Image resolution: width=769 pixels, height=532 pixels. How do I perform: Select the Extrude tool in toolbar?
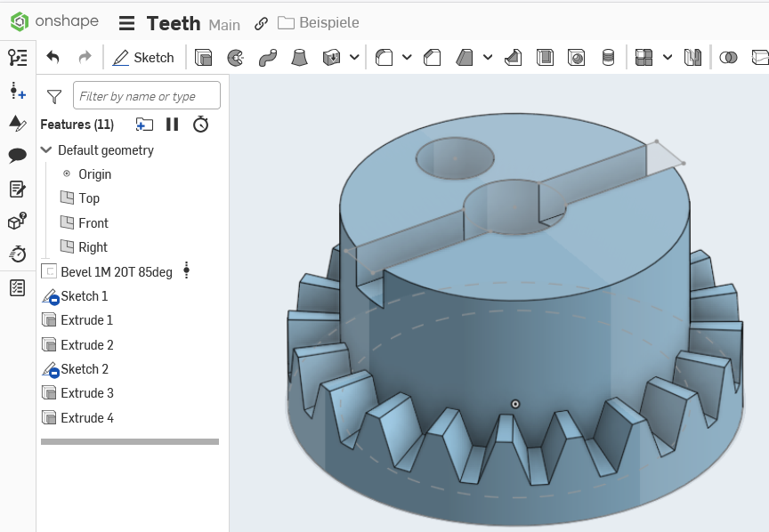coord(204,58)
